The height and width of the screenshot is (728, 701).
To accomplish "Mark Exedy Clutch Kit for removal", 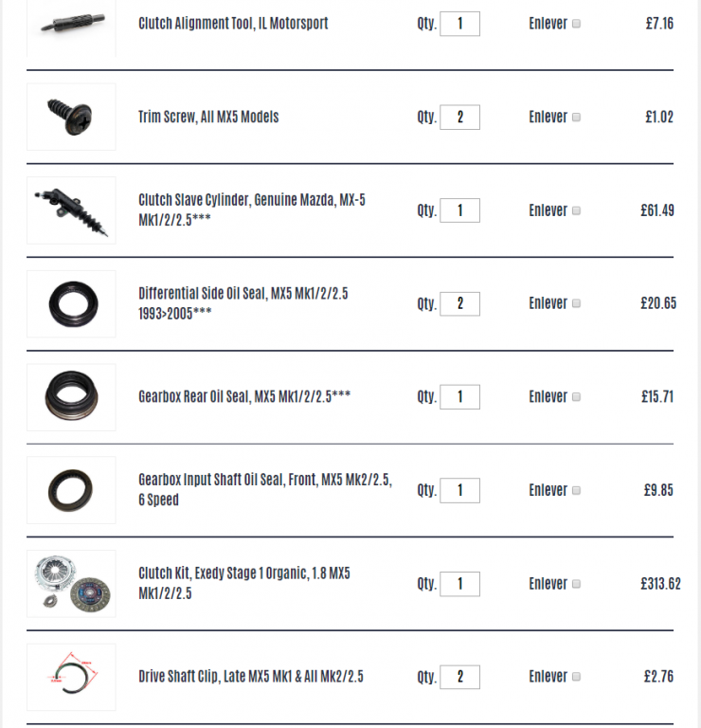I will [576, 584].
